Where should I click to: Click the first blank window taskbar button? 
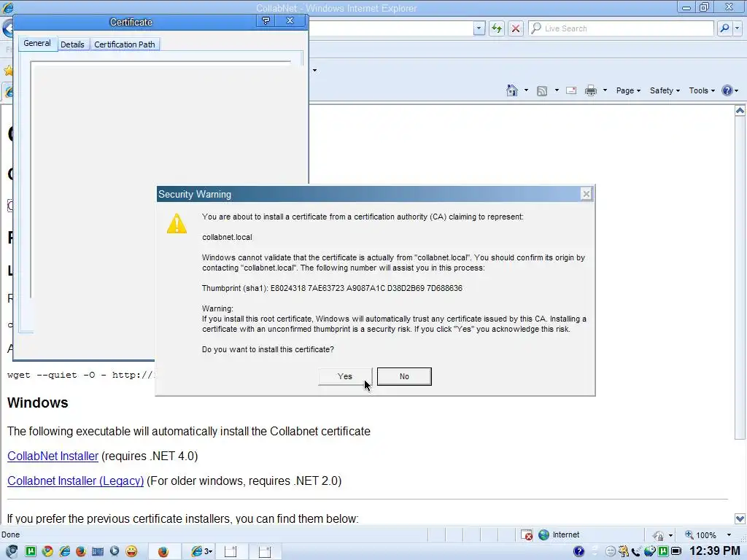[231, 551]
